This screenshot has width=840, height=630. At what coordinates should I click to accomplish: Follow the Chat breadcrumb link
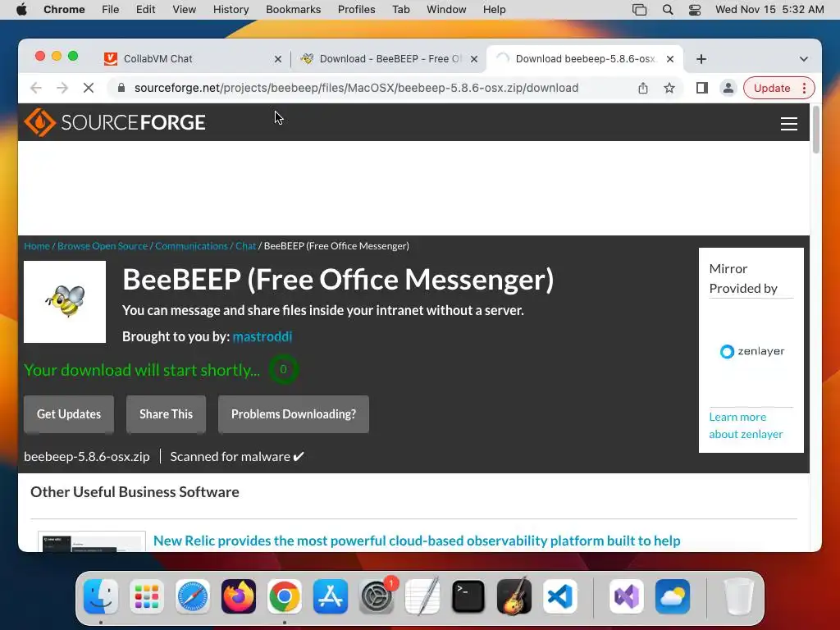pos(245,246)
